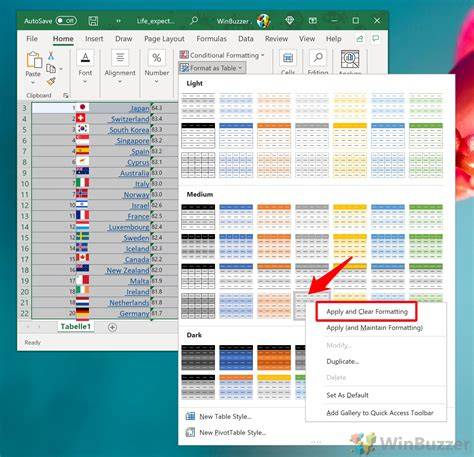Open the Comments speech bubble icon

click(x=376, y=39)
